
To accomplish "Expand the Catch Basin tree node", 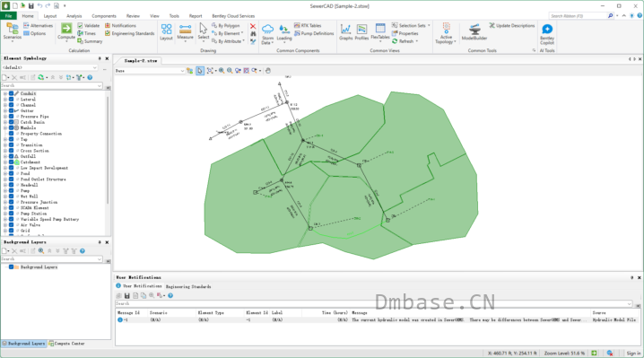I will pyautogui.click(x=5, y=122).
